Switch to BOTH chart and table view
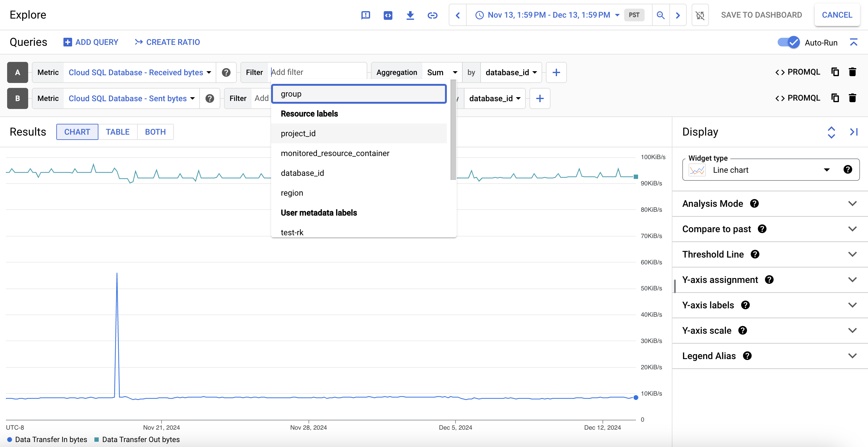The height and width of the screenshot is (447, 868). tap(155, 132)
